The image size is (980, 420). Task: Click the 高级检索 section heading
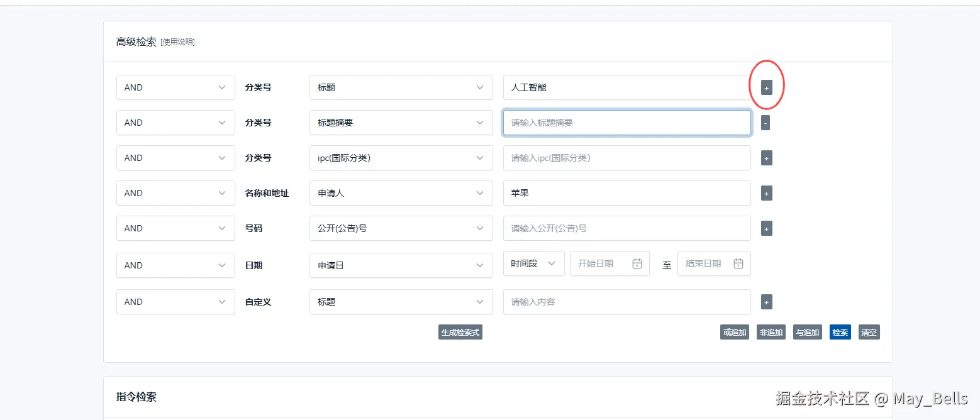click(136, 42)
